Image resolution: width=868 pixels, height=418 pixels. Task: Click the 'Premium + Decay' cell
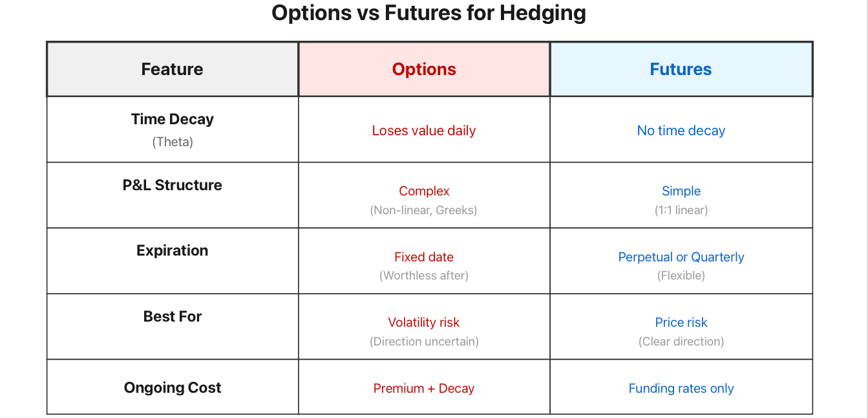[x=424, y=388]
